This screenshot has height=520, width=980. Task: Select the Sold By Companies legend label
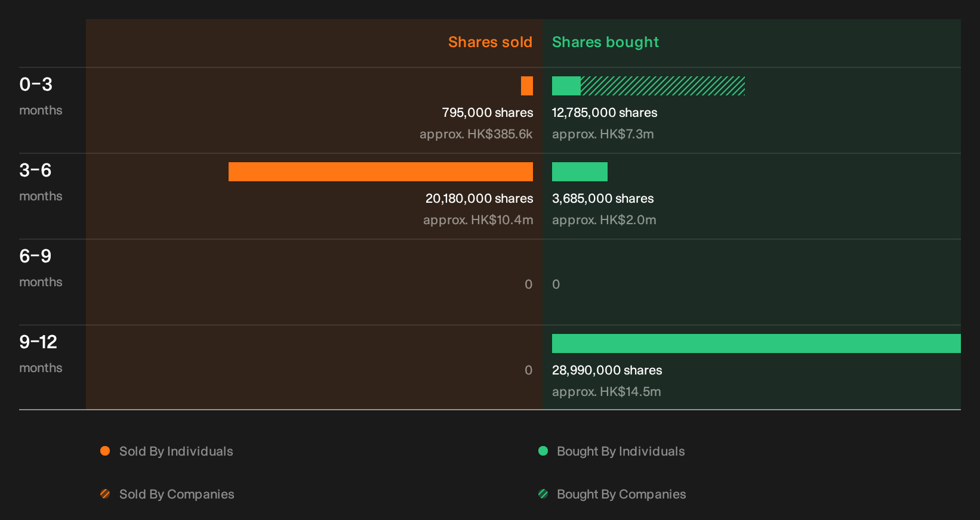tap(177, 494)
